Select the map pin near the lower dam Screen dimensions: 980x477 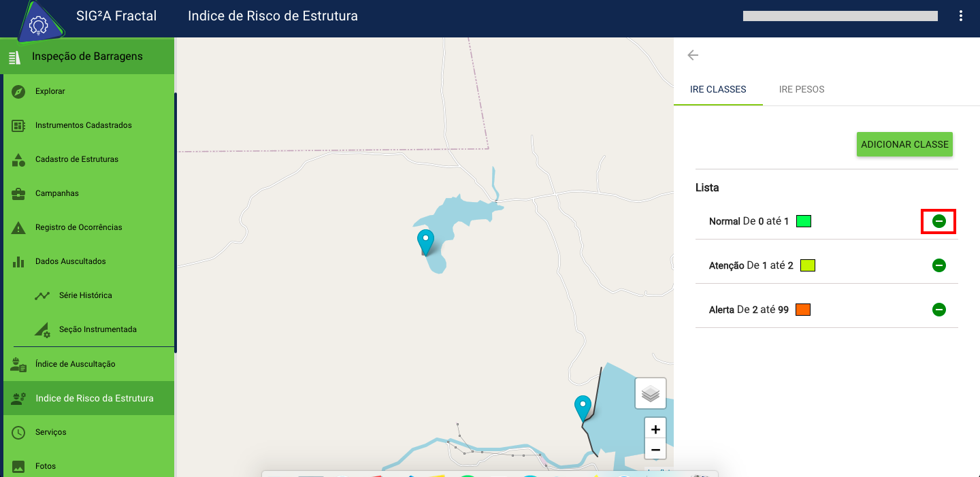point(583,408)
